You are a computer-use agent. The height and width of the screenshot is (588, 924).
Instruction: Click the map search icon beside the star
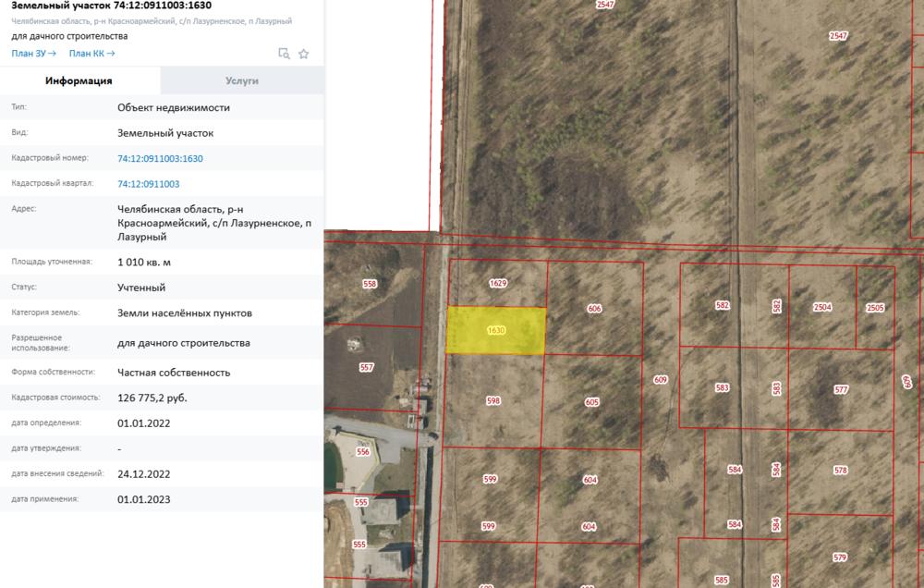coord(284,54)
